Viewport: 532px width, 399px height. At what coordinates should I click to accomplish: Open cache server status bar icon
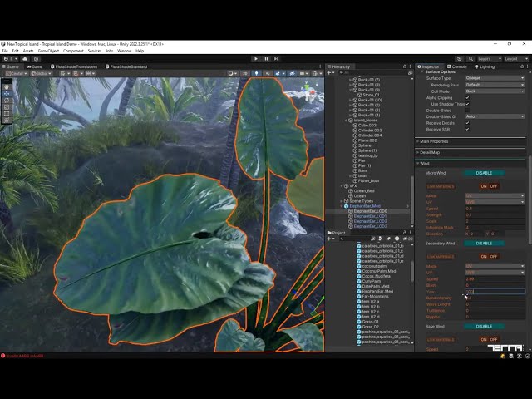(511, 356)
